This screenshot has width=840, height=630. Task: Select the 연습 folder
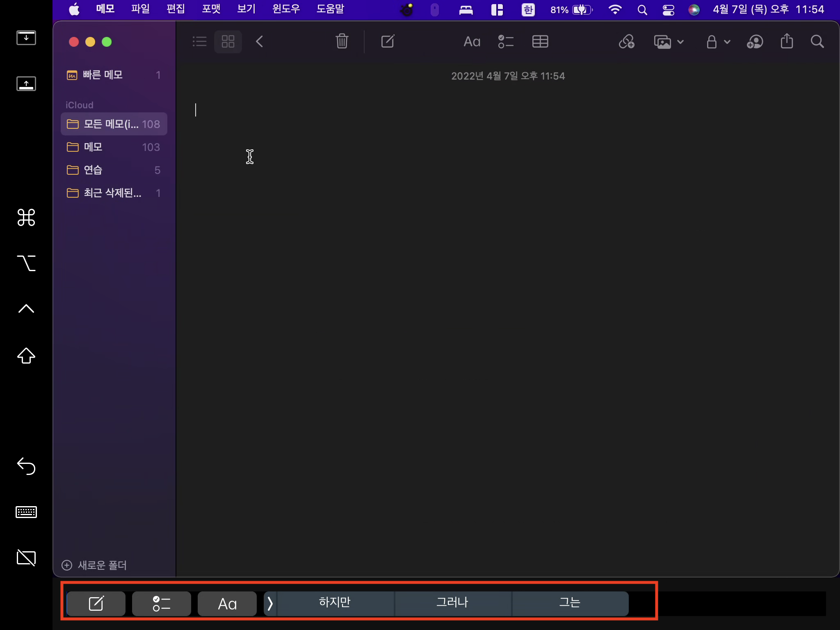pos(93,170)
